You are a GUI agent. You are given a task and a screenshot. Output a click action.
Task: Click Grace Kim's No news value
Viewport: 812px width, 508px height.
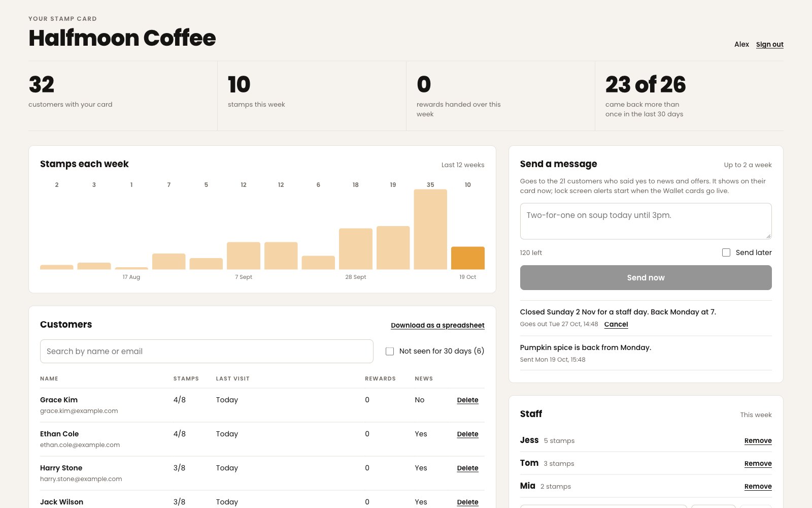(419, 400)
